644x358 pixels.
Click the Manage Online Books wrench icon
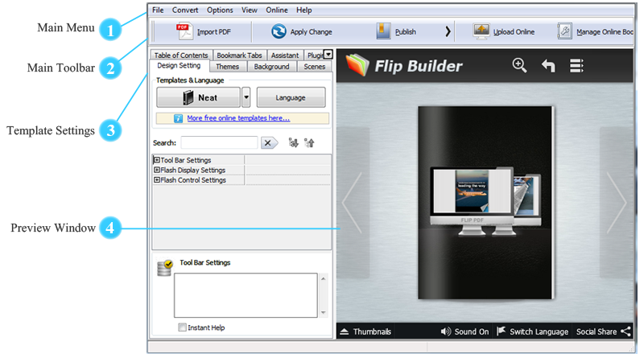click(x=564, y=31)
